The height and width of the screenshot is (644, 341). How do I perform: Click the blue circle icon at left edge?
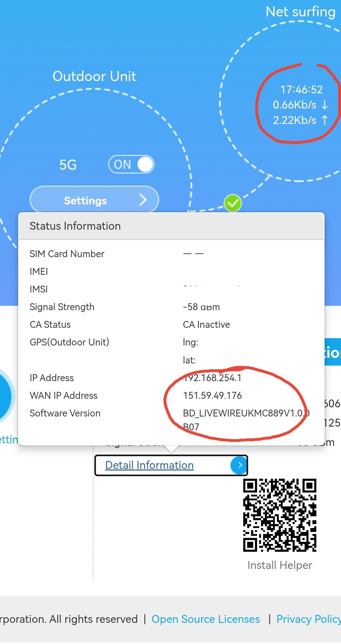pos(6,396)
